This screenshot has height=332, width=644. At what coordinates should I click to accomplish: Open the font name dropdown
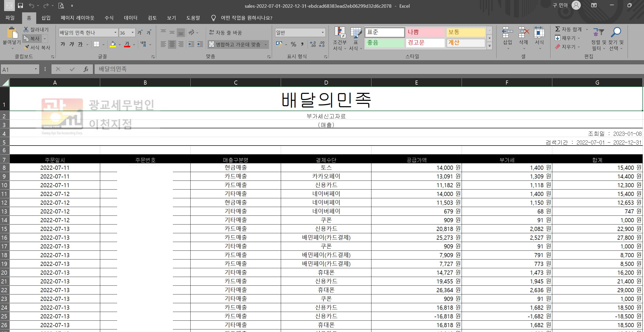point(115,33)
